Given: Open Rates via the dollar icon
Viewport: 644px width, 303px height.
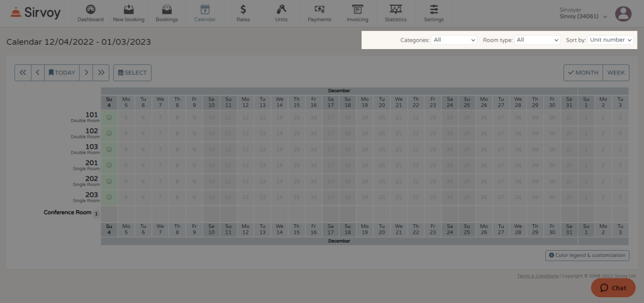Looking at the screenshot, I should pyautogui.click(x=243, y=10).
